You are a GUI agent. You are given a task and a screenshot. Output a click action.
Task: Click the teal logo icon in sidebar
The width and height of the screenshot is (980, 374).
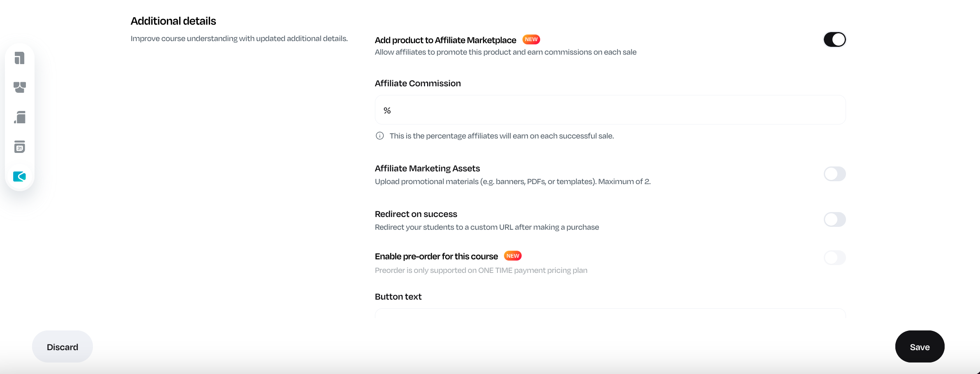[19, 176]
